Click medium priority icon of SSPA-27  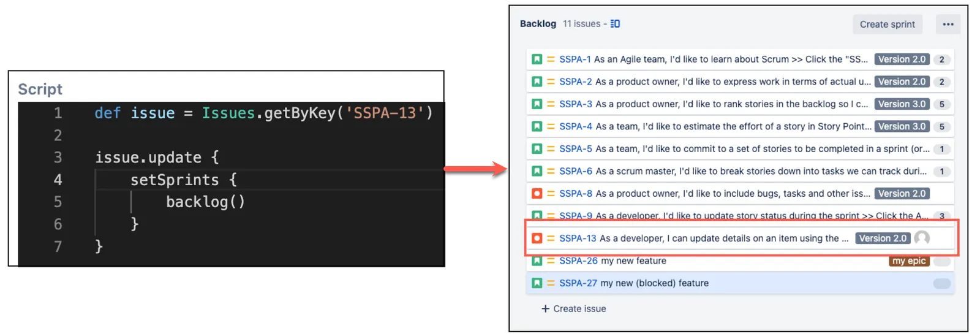551,283
